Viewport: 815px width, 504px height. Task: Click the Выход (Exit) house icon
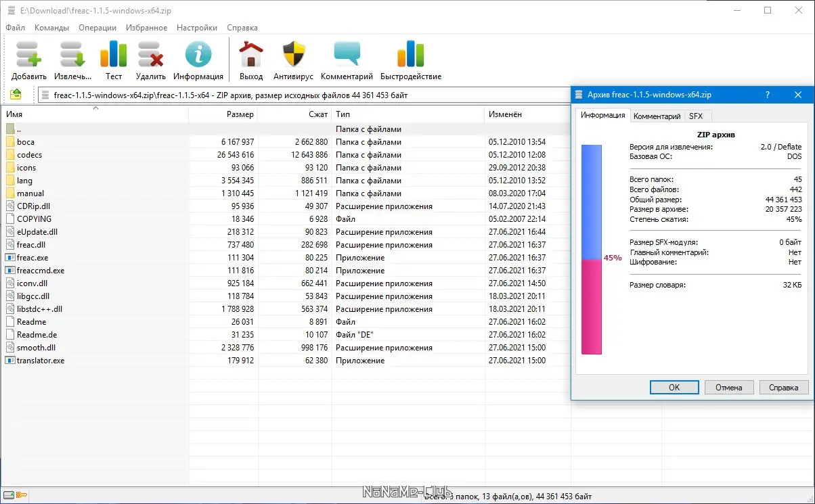coord(251,55)
